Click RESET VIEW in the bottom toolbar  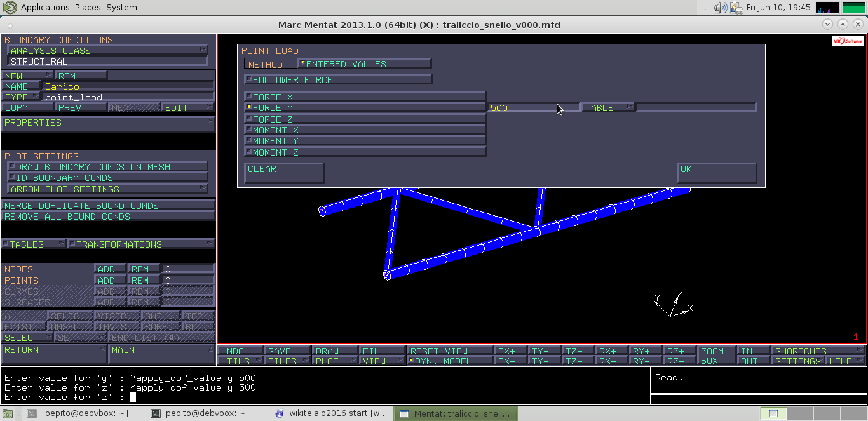(x=450, y=351)
